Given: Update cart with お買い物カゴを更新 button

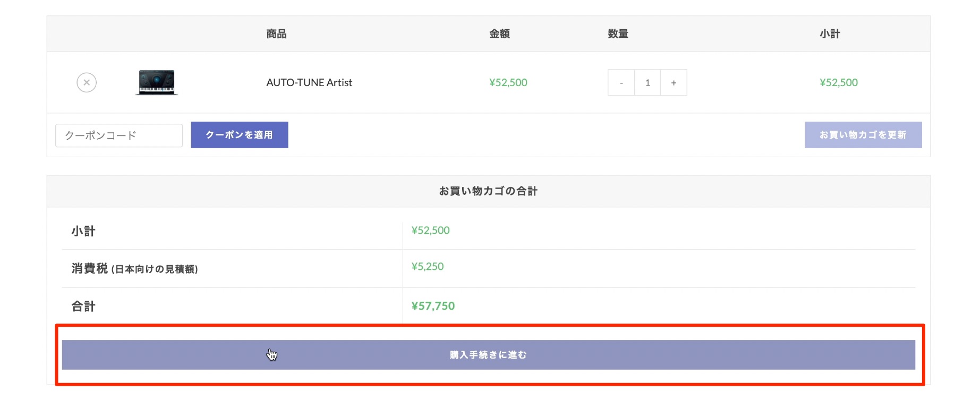Looking at the screenshot, I should (x=863, y=135).
